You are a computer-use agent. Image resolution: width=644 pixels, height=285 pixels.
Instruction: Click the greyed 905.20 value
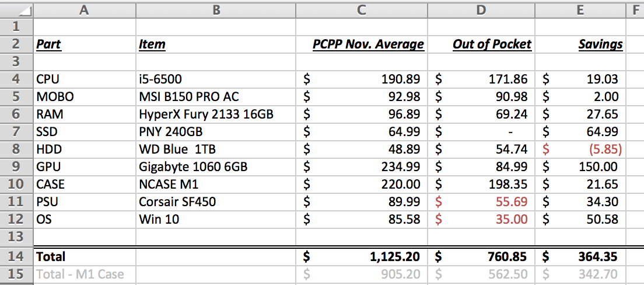pyautogui.click(x=400, y=274)
